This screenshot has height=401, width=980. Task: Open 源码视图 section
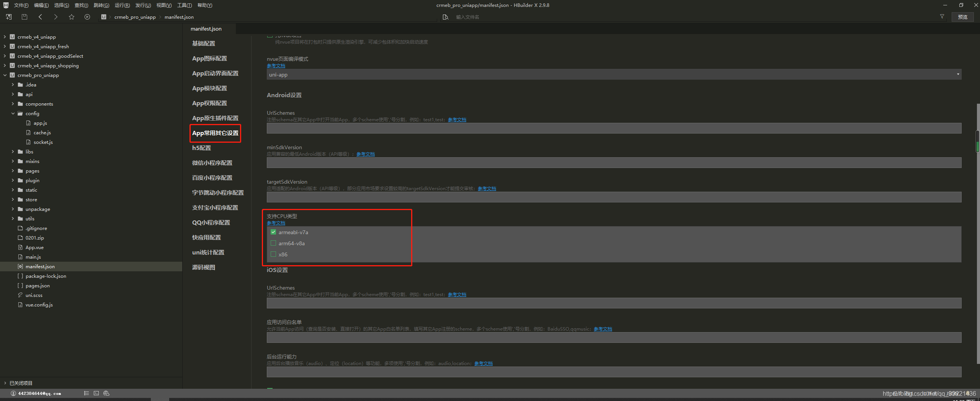point(204,267)
